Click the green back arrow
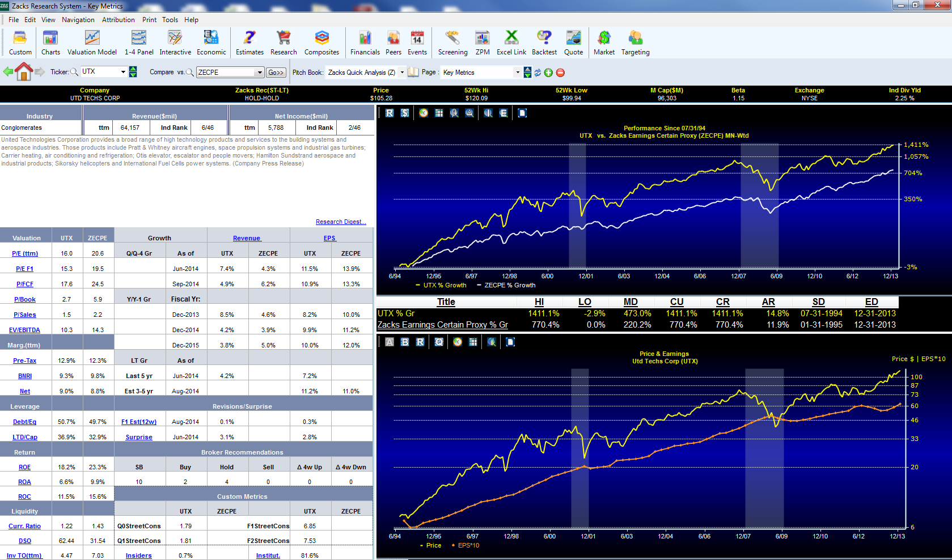Viewport: 952px width, 560px height. pyautogui.click(x=8, y=72)
